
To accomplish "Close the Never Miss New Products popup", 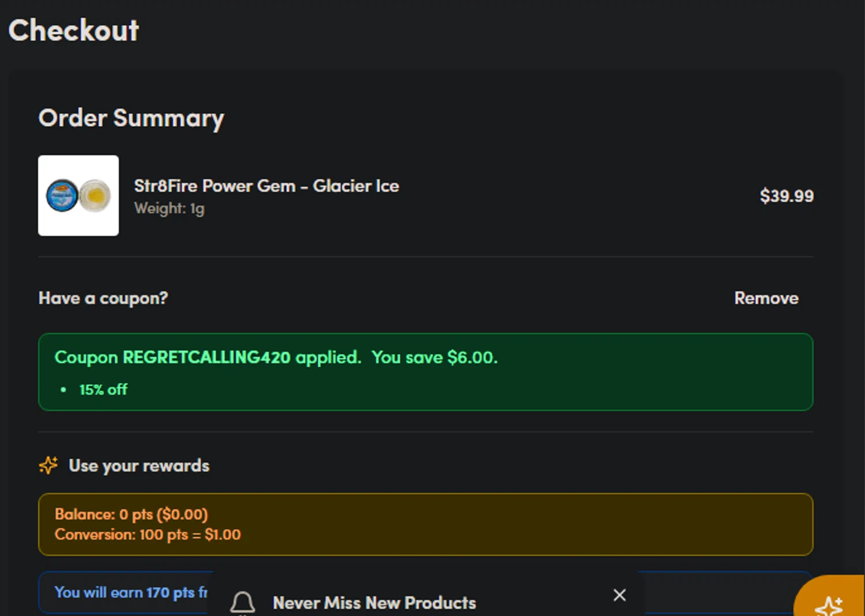I will point(619,595).
